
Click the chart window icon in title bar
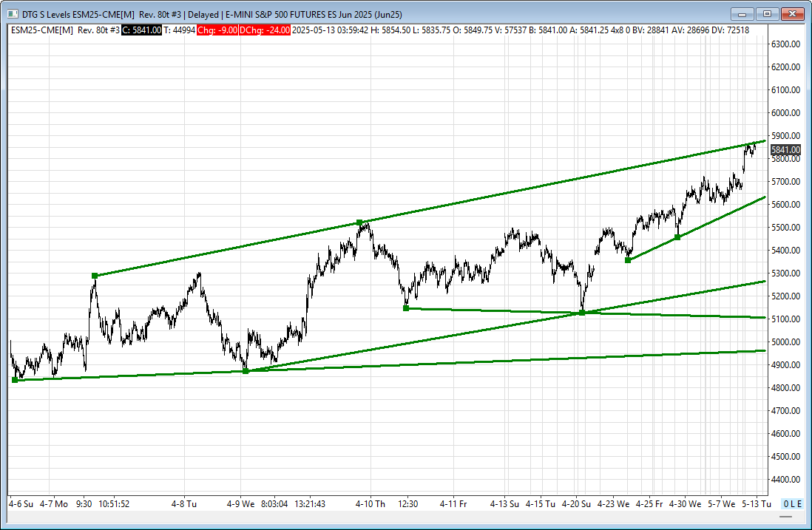coord(13,15)
